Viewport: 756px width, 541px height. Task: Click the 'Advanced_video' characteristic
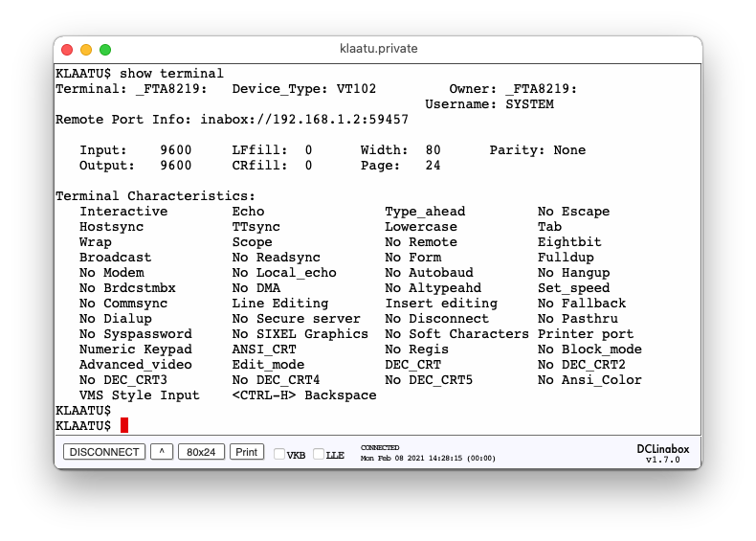pyautogui.click(x=136, y=365)
